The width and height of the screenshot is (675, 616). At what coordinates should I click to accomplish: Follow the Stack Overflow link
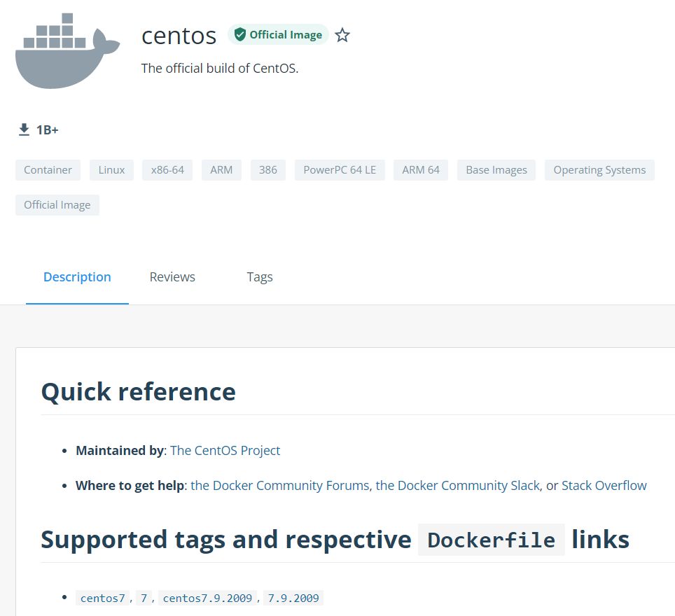click(604, 486)
